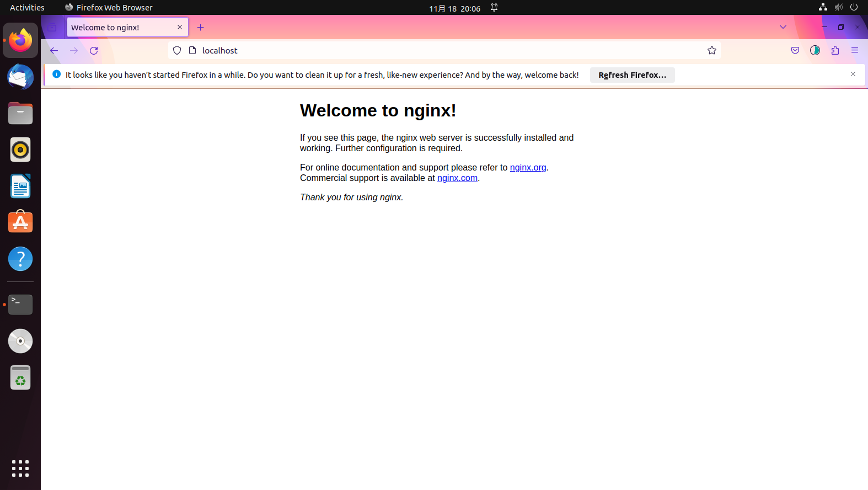The width and height of the screenshot is (868, 490).
Task: Open the tracking protection shield icon
Action: 177,50
